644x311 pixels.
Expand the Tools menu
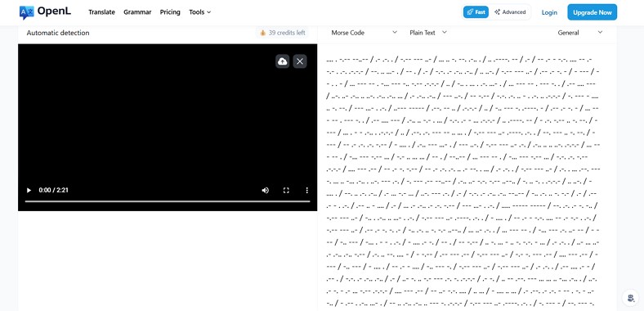coord(199,12)
